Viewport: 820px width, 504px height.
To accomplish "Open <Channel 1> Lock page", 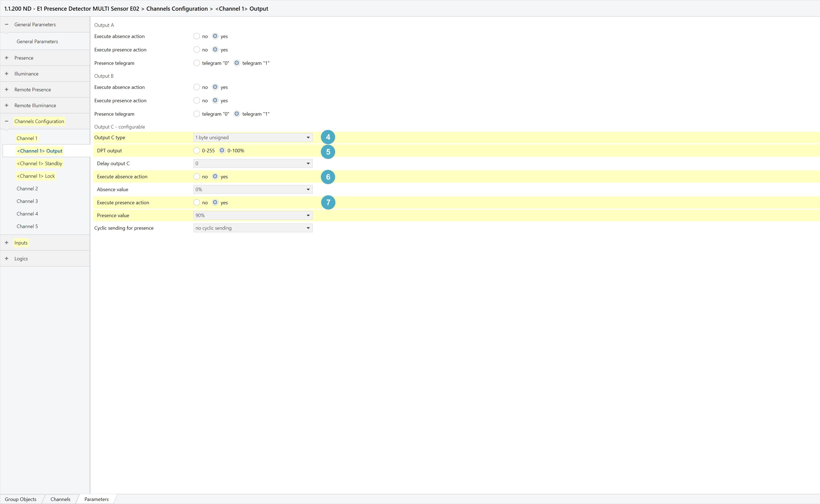I will point(36,176).
